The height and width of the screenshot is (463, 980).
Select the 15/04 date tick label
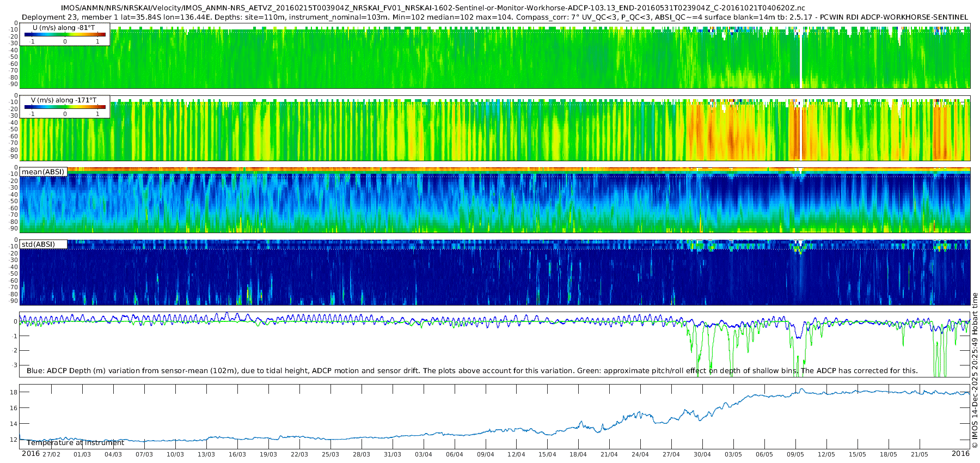(x=548, y=454)
